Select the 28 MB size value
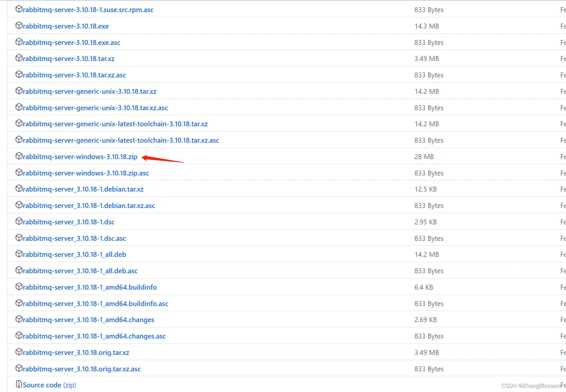Viewport: 566px width, 392px height. pyautogui.click(x=424, y=157)
